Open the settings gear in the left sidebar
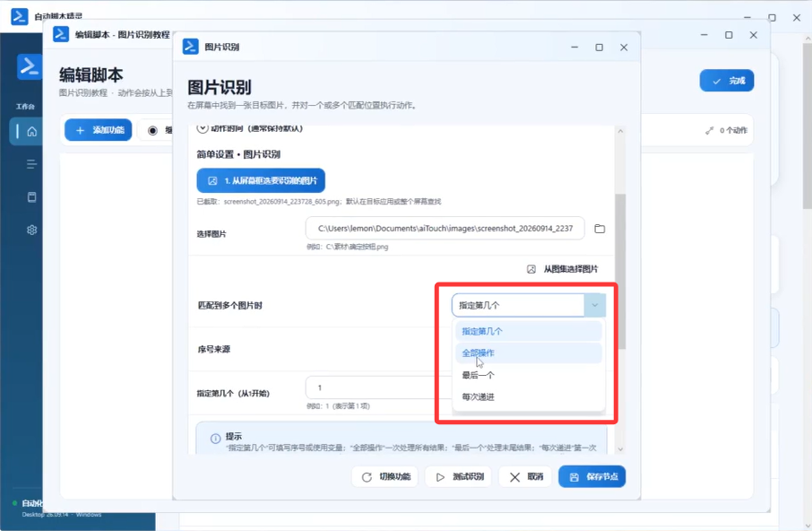Image resolution: width=812 pixels, height=531 pixels. (31, 230)
